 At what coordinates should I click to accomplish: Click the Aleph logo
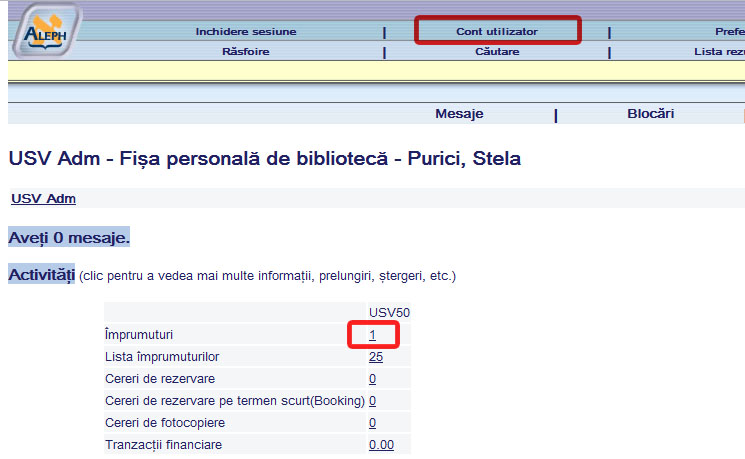[x=41, y=33]
